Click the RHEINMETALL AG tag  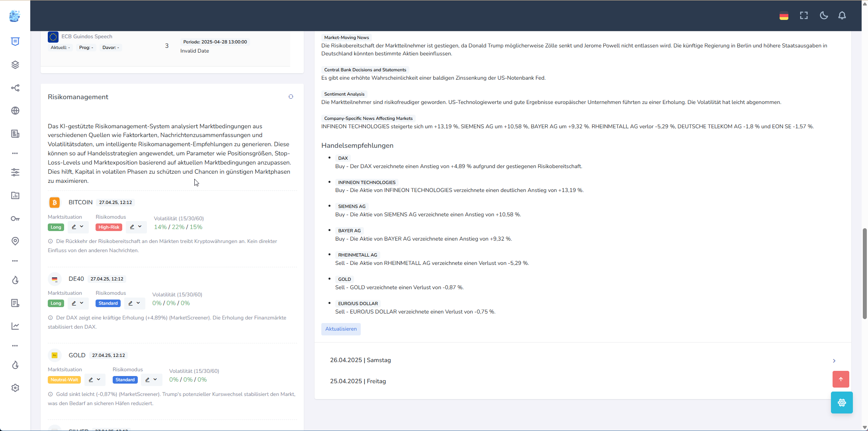358,255
